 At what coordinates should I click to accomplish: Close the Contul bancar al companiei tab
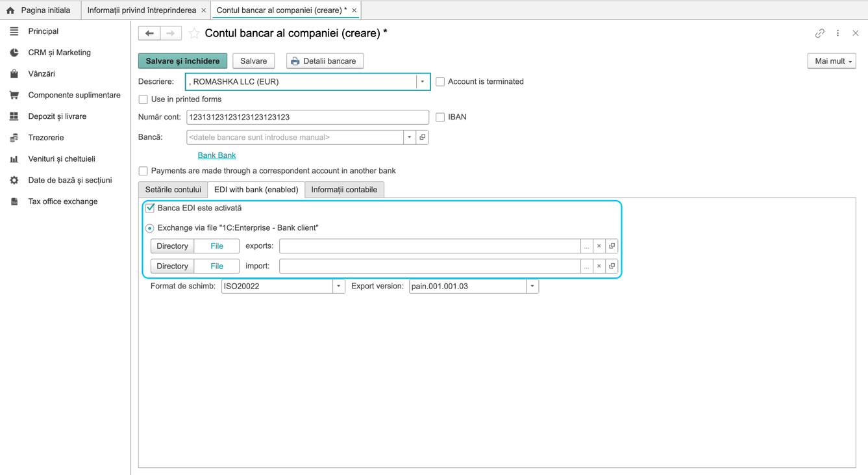354,10
